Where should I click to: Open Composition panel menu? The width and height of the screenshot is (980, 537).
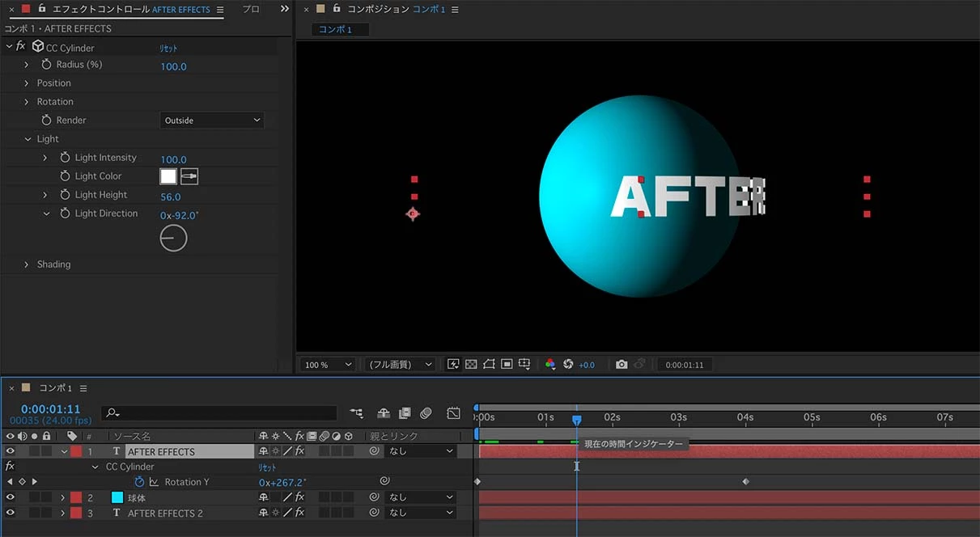454,10
